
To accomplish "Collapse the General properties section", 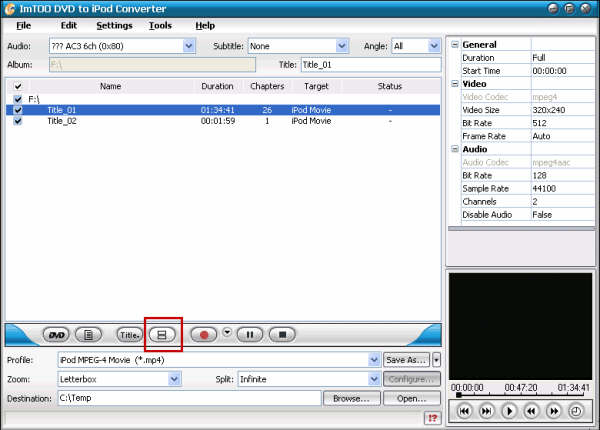I will point(455,45).
